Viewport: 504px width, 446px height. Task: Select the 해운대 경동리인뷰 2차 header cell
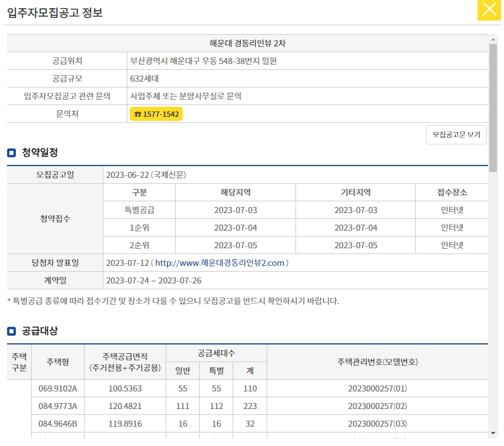click(247, 43)
